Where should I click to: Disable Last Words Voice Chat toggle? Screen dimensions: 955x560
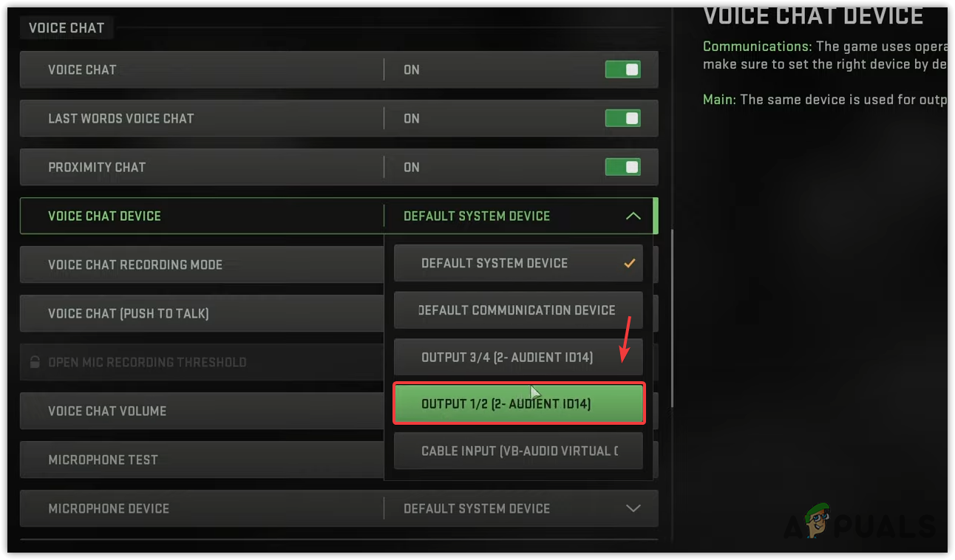[622, 118]
